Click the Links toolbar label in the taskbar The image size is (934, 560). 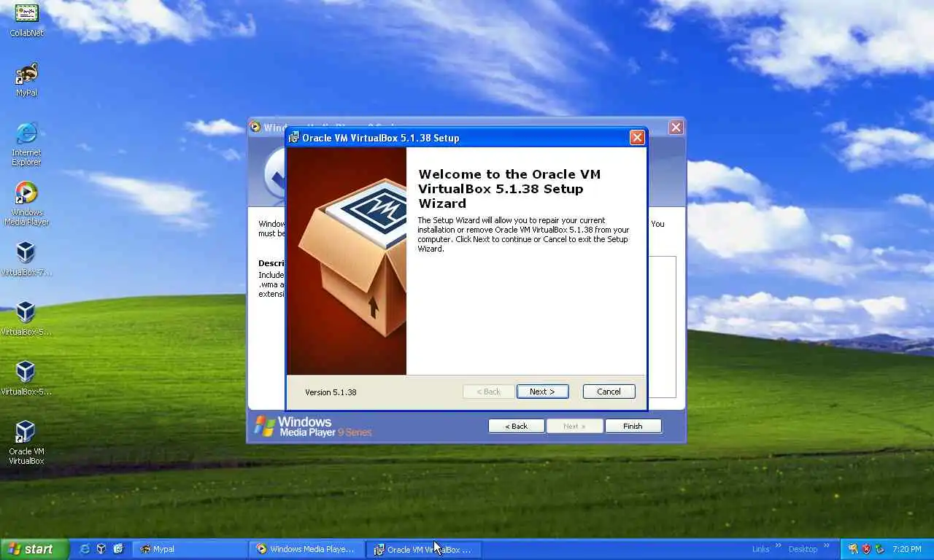[760, 549]
